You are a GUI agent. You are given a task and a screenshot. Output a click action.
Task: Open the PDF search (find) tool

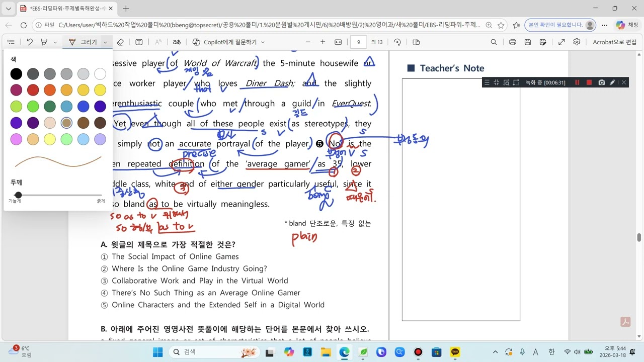click(494, 42)
